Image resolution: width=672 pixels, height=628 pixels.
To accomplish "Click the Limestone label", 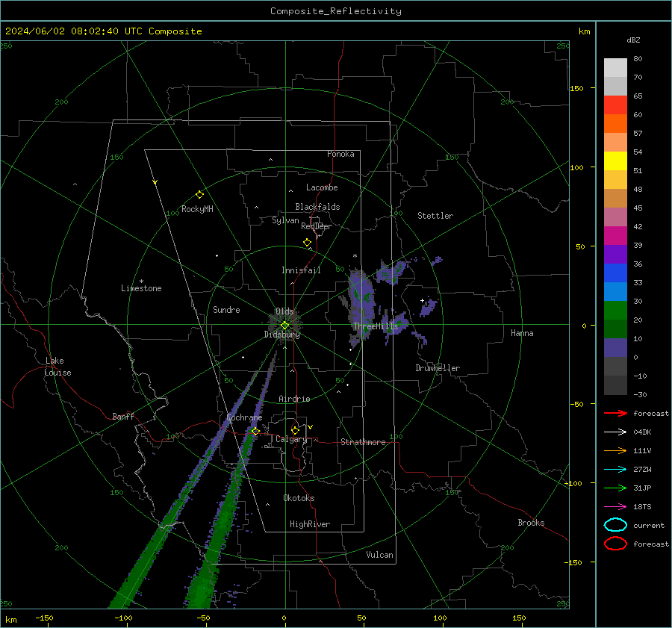I will point(141,288).
